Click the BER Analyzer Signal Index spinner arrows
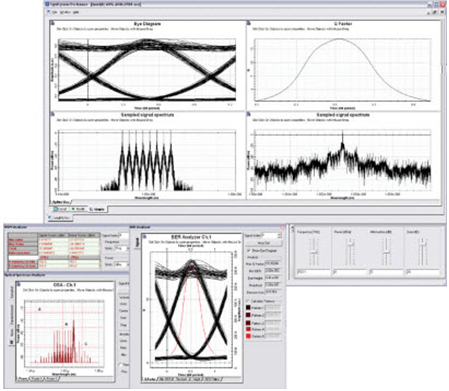Viewport: 449px width, 391px height. tap(279, 235)
